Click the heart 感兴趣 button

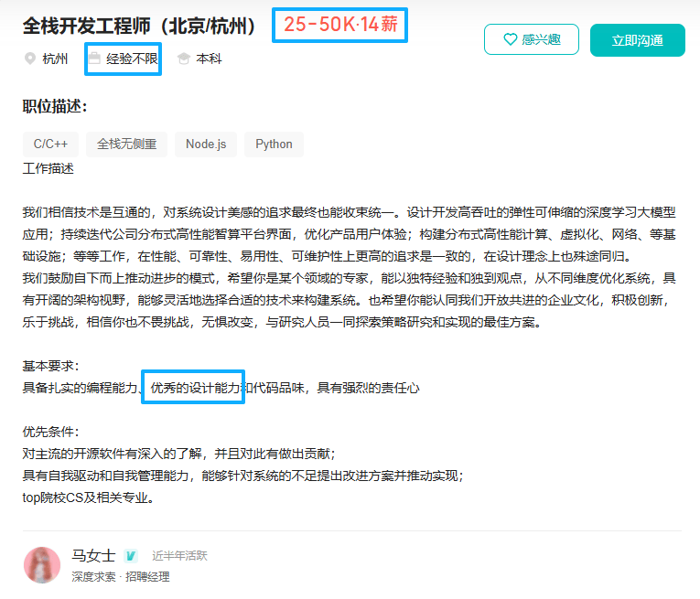(x=531, y=40)
